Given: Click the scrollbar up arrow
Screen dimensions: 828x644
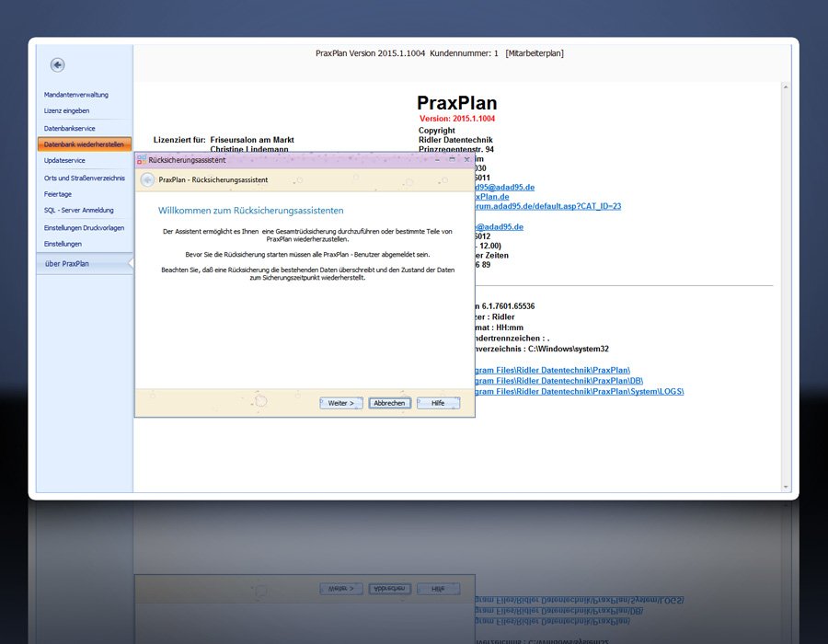Looking at the screenshot, I should tap(786, 87).
